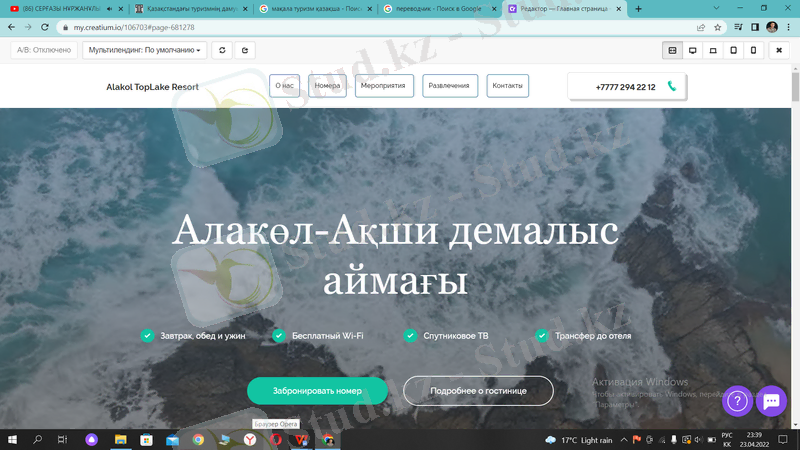The height and width of the screenshot is (450, 800).
Task: Switch to the Қазақстандағы туризмнің tab
Action: point(191,9)
